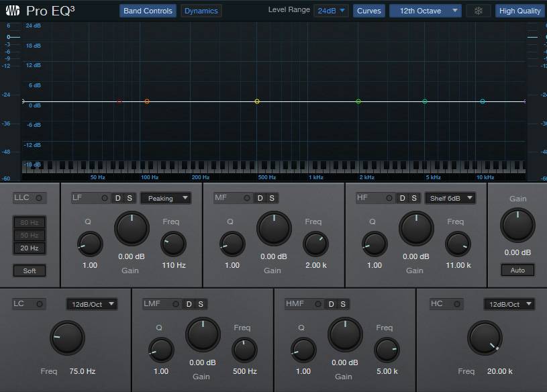
Task: Click the LMF frequency value 500 Hz
Action: [245, 371]
